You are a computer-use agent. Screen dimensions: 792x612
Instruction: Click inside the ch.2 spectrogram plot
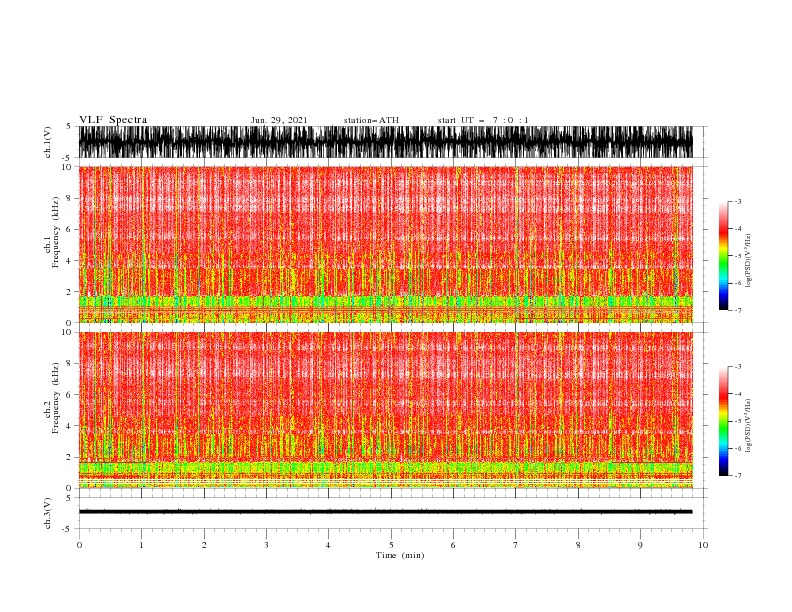[x=386, y=410]
